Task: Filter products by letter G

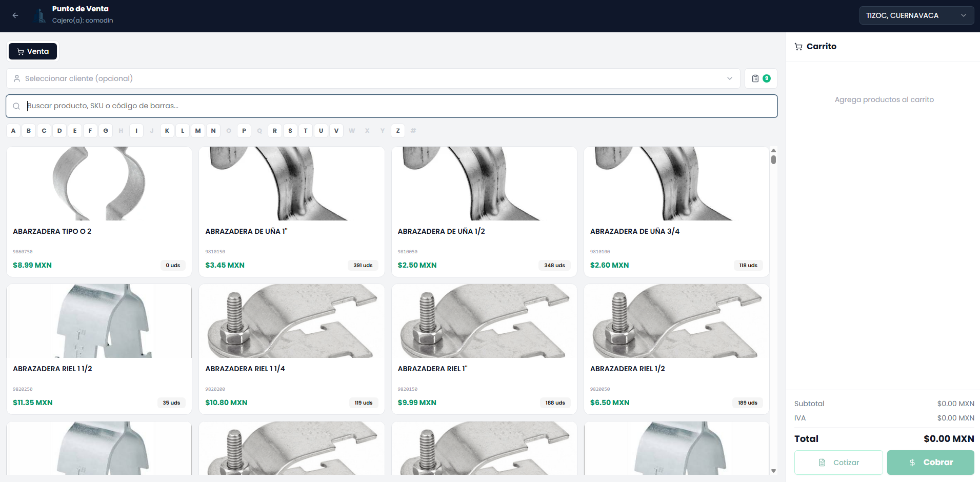Action: [106, 131]
